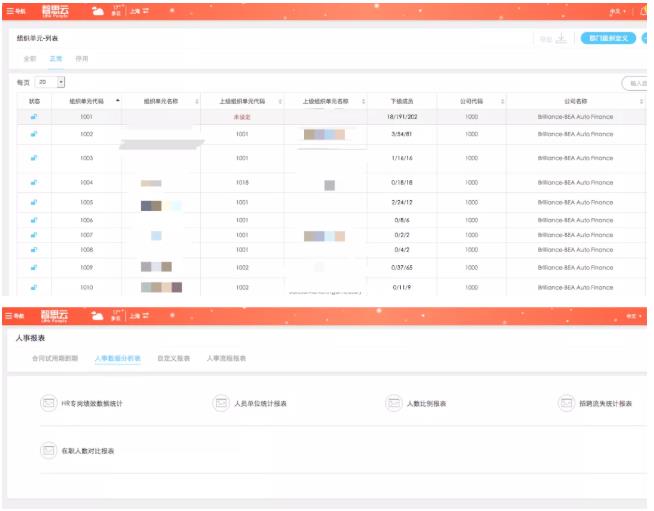Viewport: 654px width, 511px height.
Task: Open HR专岗绩效数据统计 report icon
Action: 48,403
